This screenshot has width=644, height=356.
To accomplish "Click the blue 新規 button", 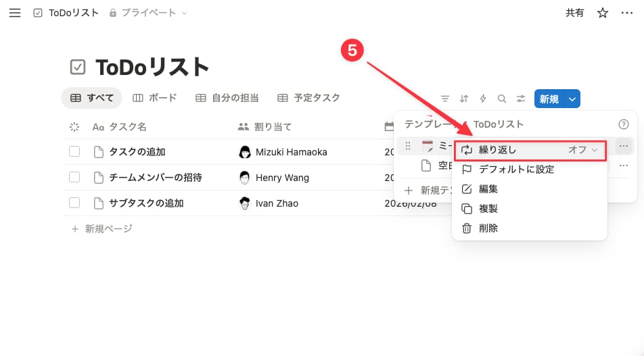I will [549, 99].
